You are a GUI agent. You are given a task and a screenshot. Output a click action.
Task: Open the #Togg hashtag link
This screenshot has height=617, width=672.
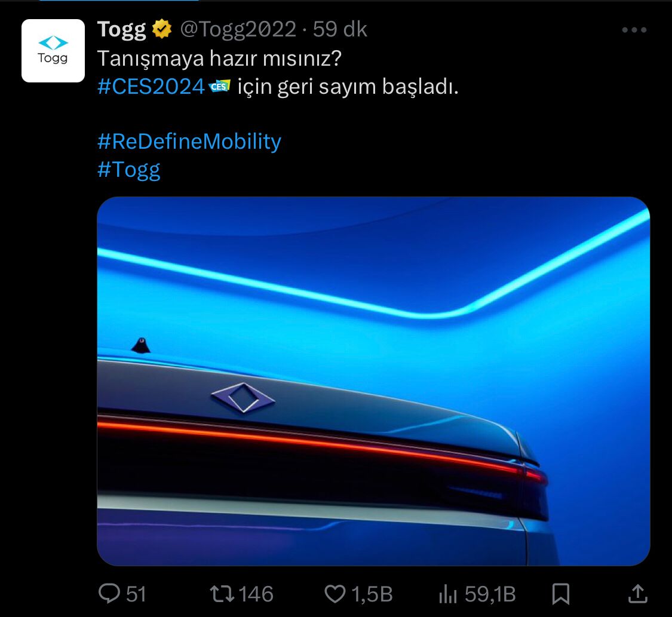tap(128, 170)
